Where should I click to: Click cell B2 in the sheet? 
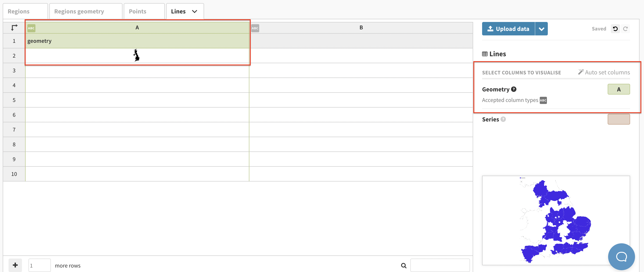pos(361,55)
